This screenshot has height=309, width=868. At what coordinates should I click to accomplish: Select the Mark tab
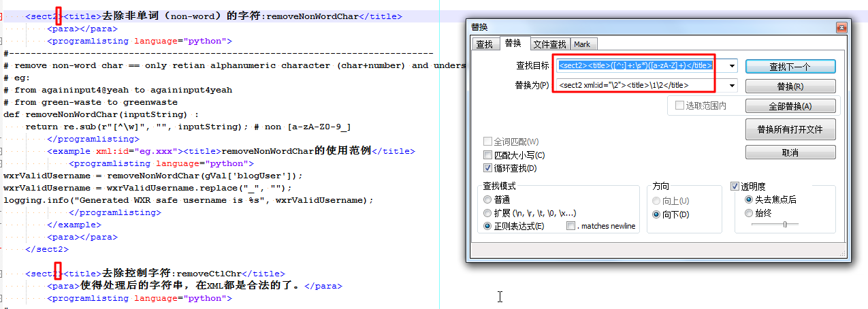pos(582,44)
